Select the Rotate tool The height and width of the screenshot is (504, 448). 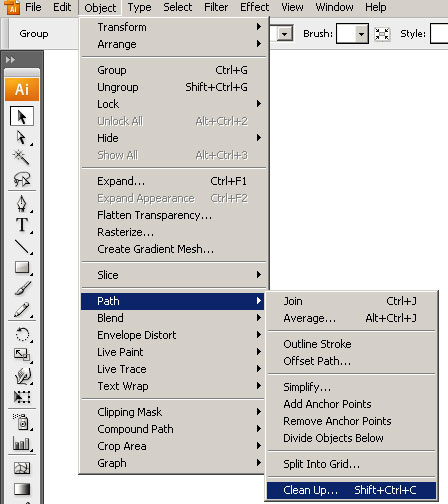pos(22,334)
